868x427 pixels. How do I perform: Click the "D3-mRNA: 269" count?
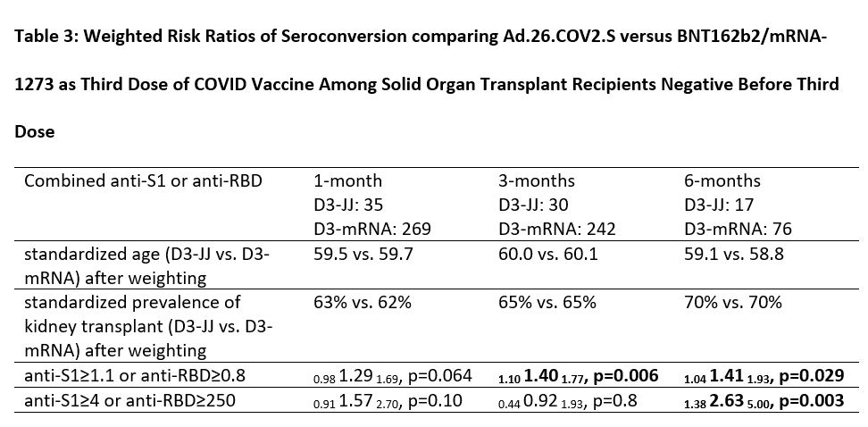click(x=371, y=229)
